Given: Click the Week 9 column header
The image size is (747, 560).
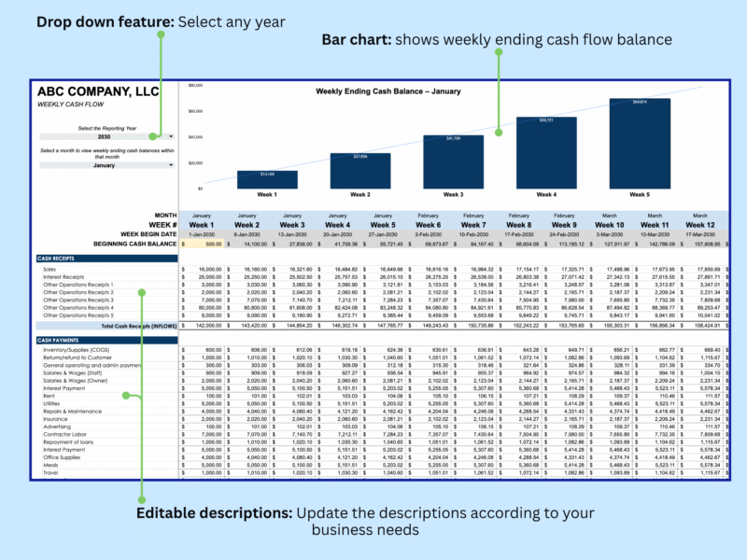Looking at the screenshot, I should [x=564, y=225].
